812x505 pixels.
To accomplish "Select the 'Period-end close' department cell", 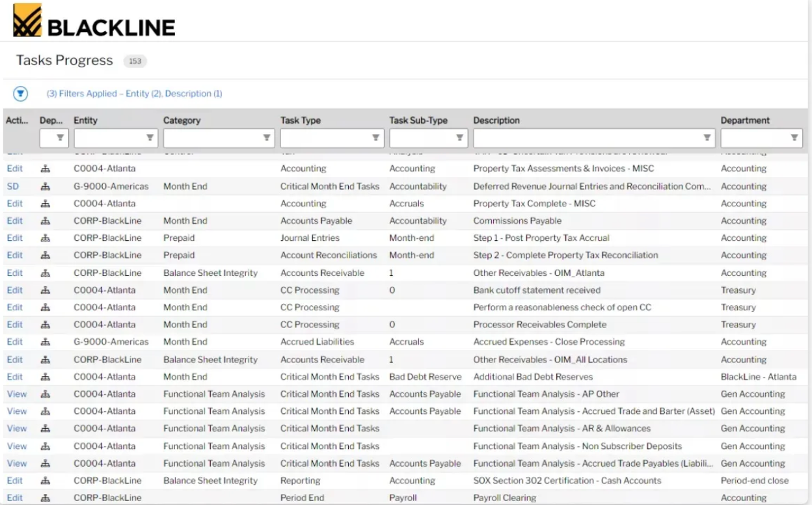I will pos(755,481).
